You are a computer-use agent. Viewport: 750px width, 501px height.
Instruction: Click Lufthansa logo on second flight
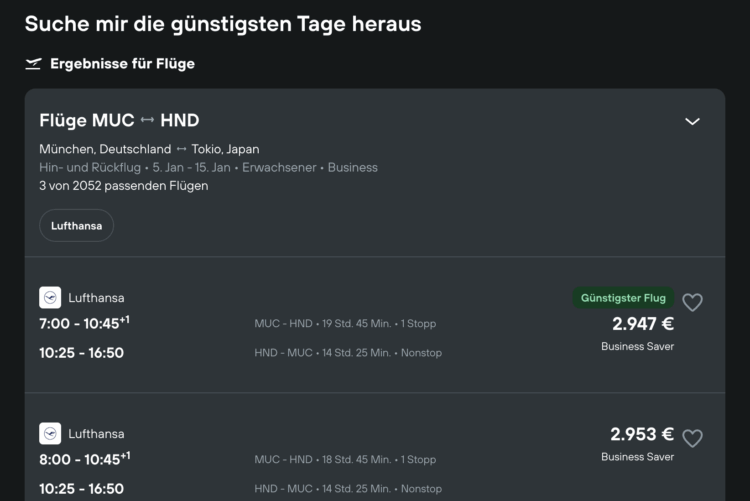click(50, 434)
